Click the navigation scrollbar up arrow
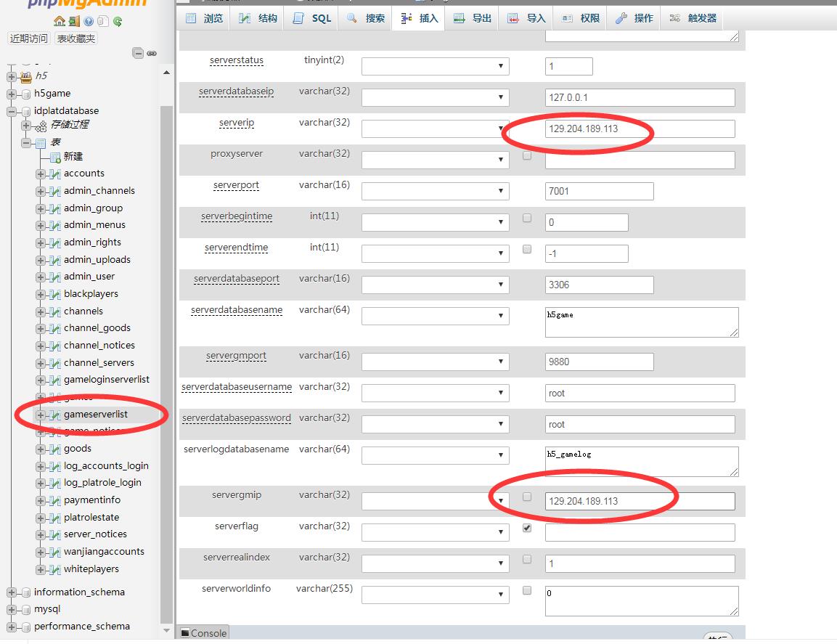Viewport: 837px width, 644px height. (166, 73)
